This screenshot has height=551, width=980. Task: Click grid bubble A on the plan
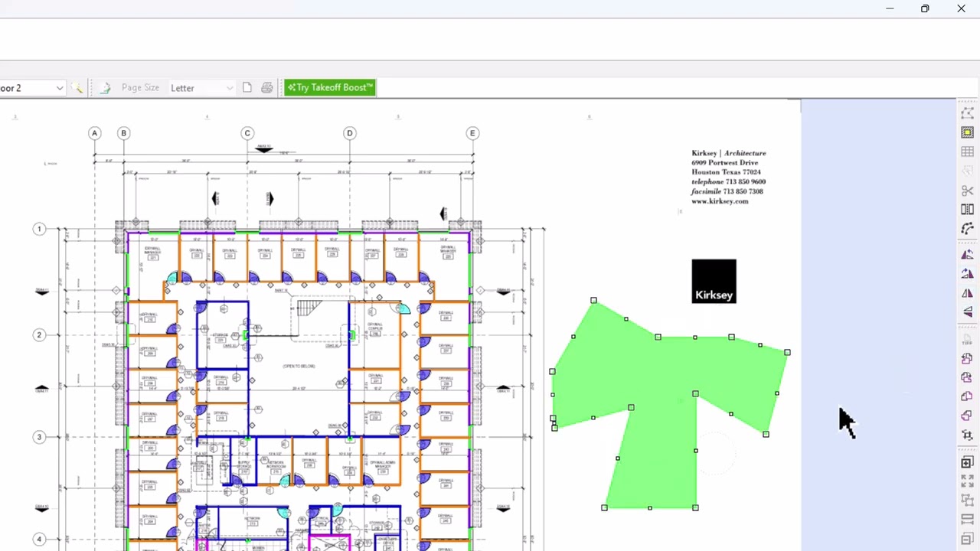click(95, 133)
